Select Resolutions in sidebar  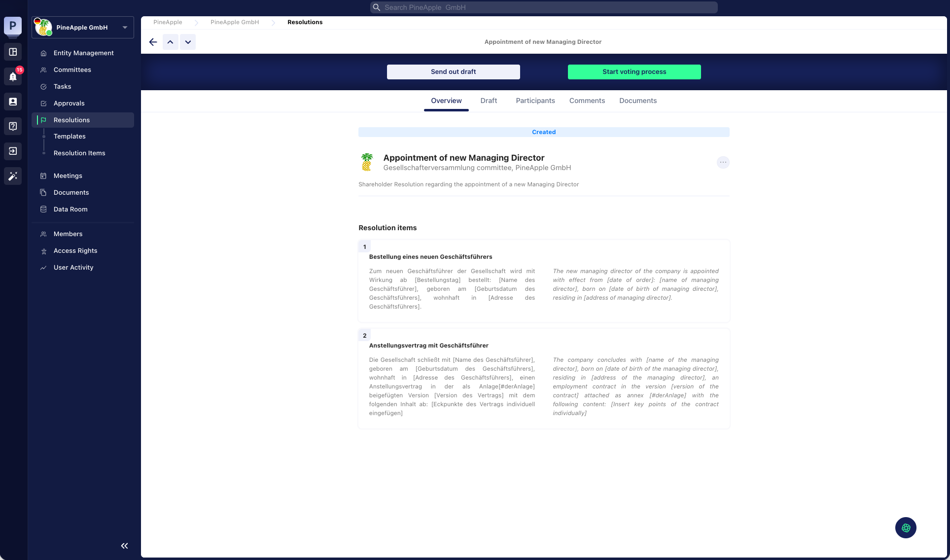click(x=83, y=120)
